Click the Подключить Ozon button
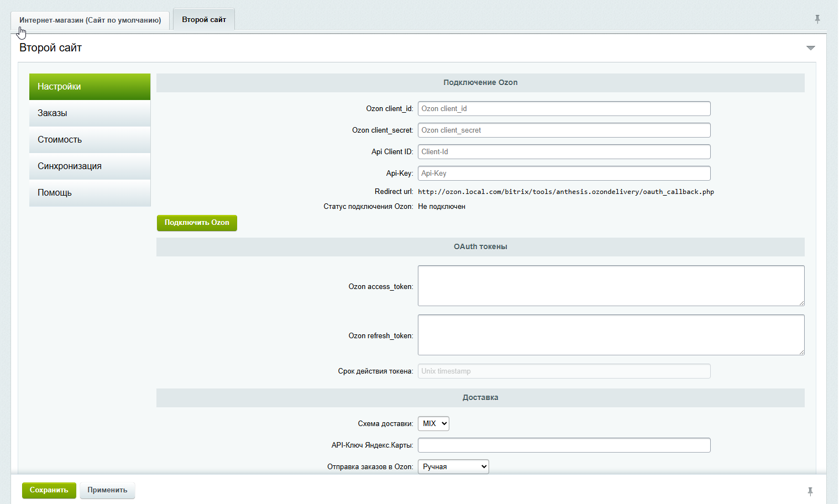The width and height of the screenshot is (839, 504). click(197, 223)
